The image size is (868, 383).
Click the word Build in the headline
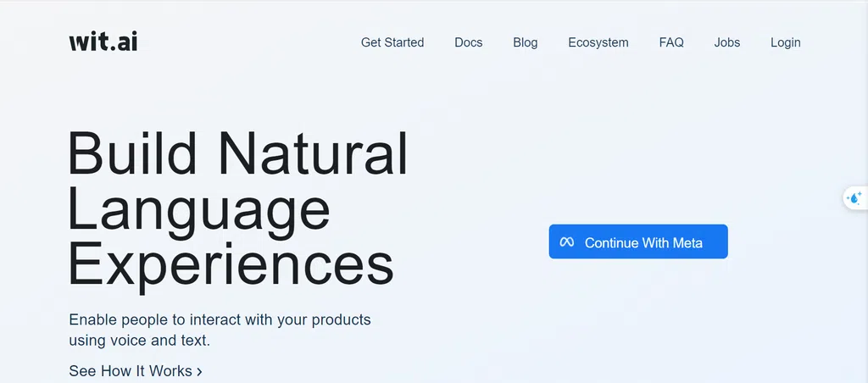(131, 153)
